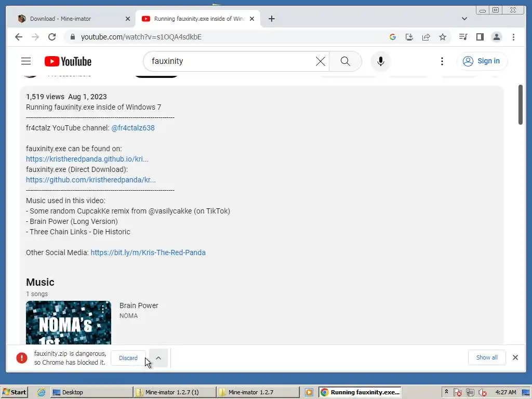Click the install app icon in address bar

[x=409, y=37]
